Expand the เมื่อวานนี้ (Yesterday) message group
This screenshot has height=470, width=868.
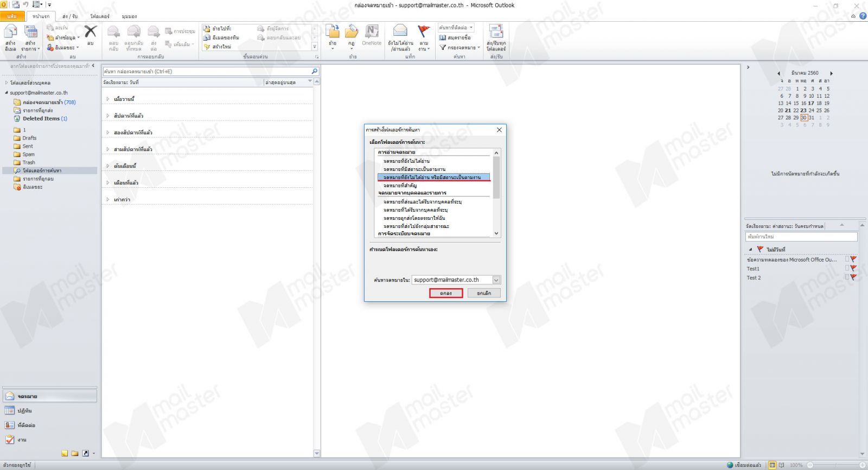coord(108,99)
